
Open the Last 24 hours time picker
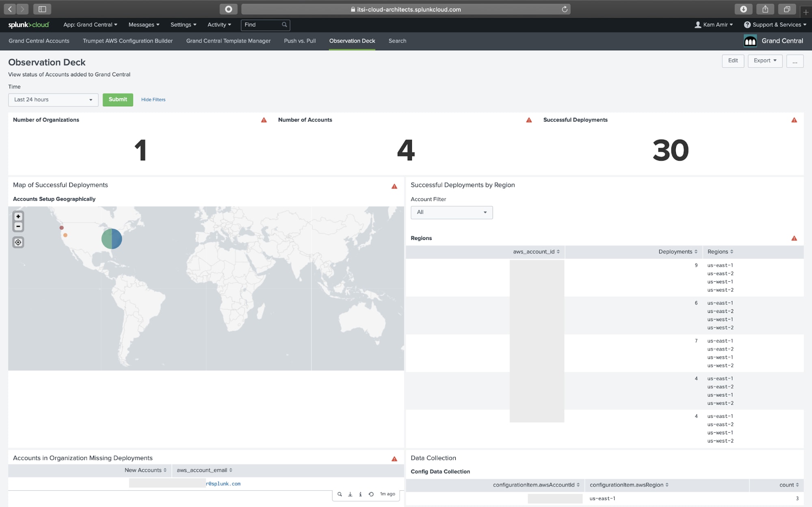tap(53, 100)
